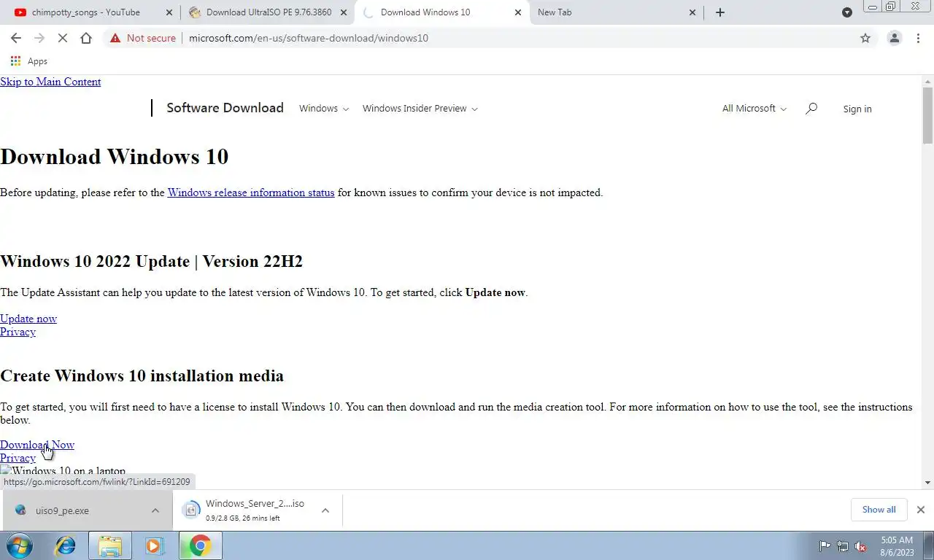934x560 pixels.
Task: Open Privacy link under Download Now
Action: (18, 458)
